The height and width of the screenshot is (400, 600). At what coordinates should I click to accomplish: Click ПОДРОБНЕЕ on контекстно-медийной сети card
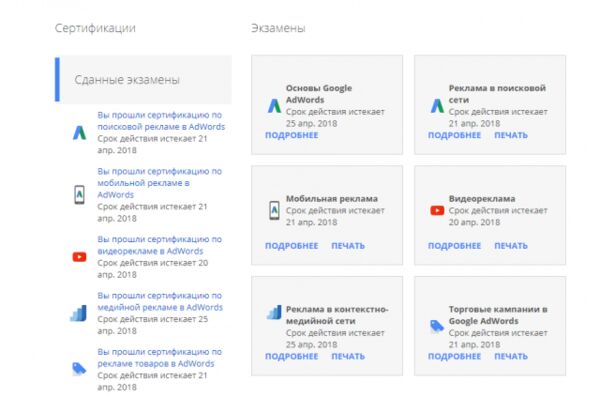point(292,356)
